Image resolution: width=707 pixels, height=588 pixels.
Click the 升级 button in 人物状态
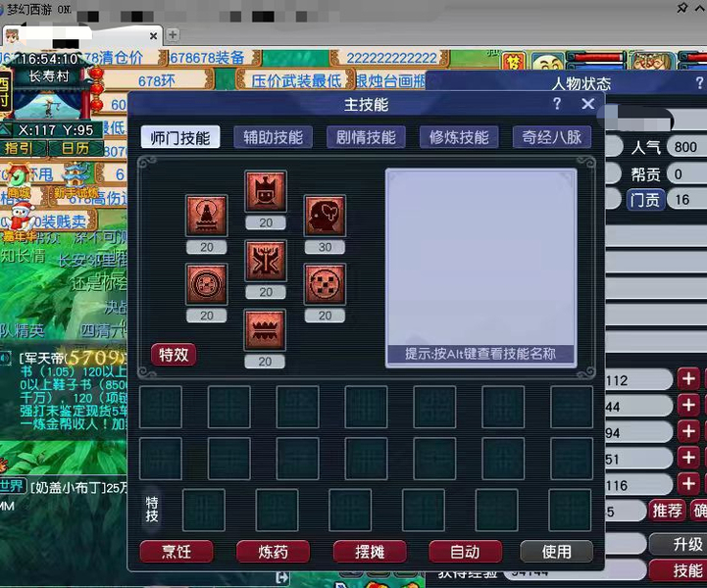tap(681, 544)
